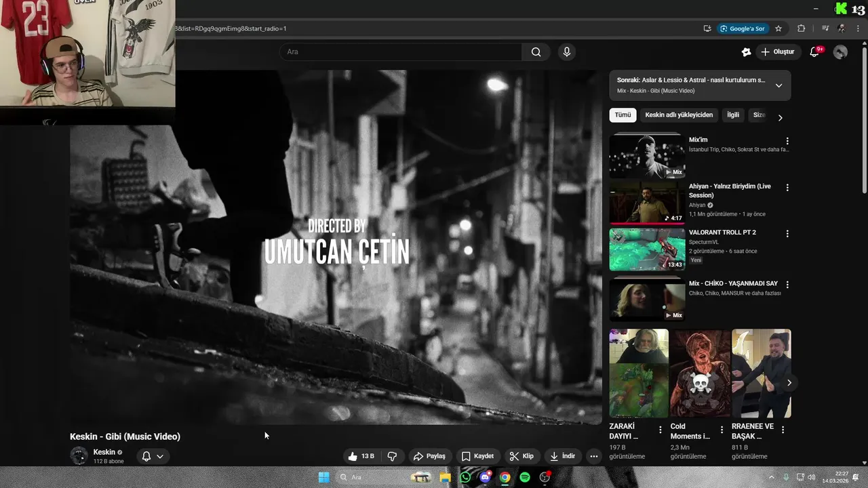Open the Keskin channel name link
868x488 pixels.
click(104, 452)
